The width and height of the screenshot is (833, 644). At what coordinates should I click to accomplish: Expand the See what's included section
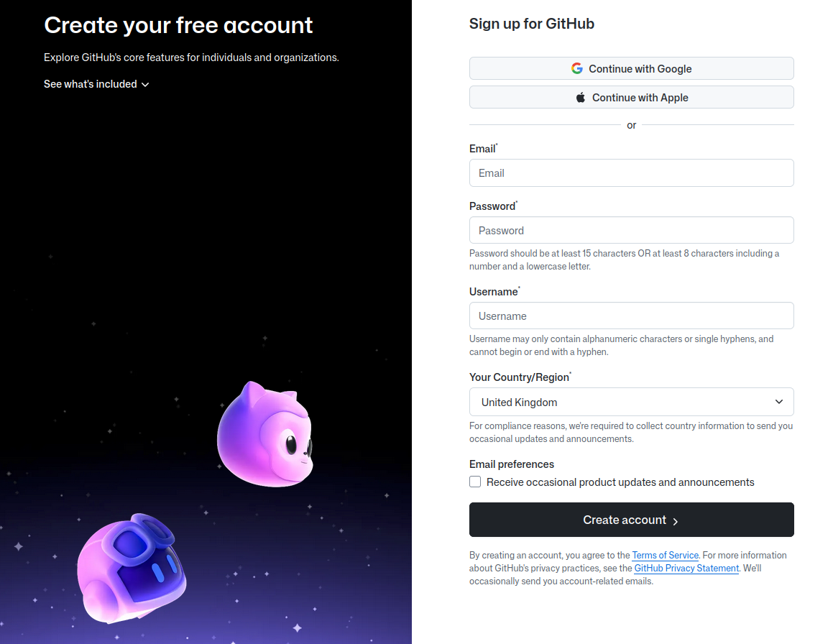tap(91, 84)
